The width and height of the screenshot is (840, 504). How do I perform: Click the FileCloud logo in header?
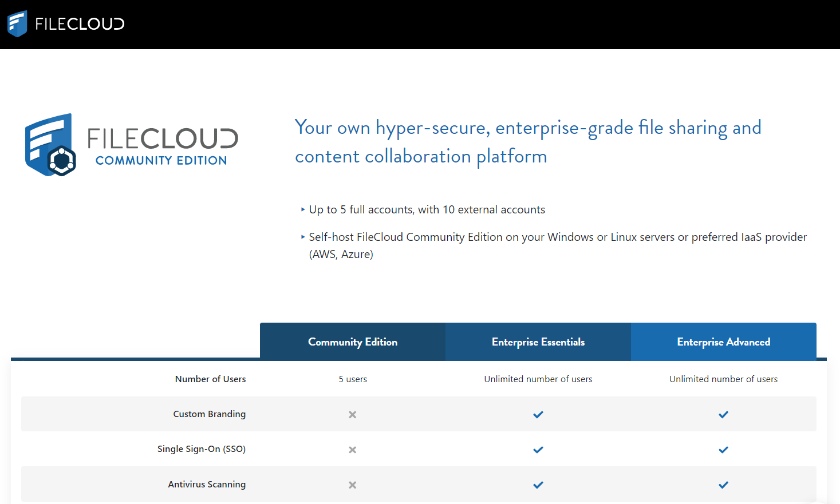point(66,24)
